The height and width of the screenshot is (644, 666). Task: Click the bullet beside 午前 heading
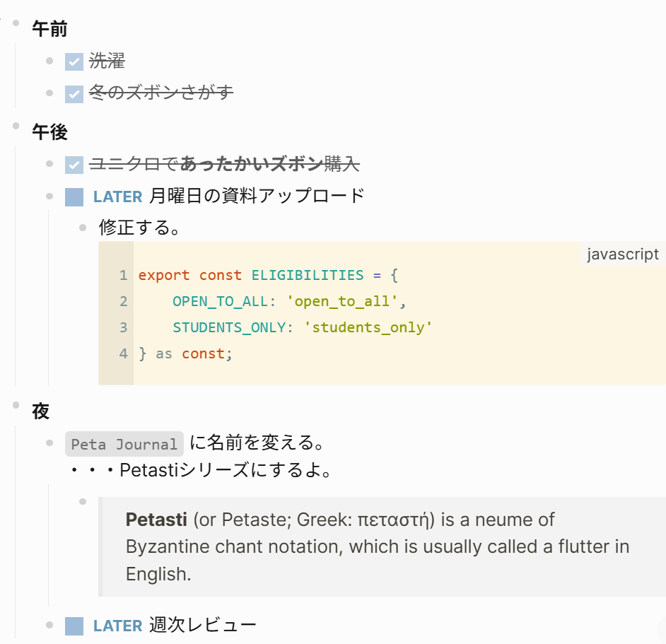click(16, 23)
